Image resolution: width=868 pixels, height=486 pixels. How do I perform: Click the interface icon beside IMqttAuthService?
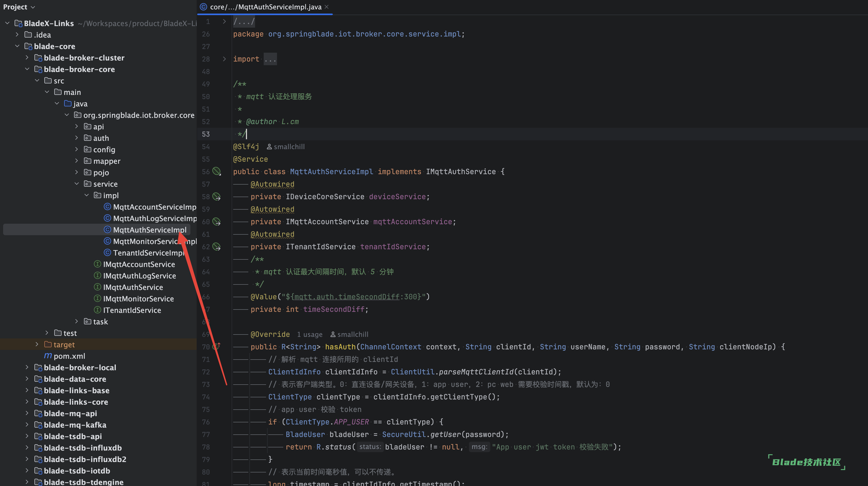(x=97, y=287)
